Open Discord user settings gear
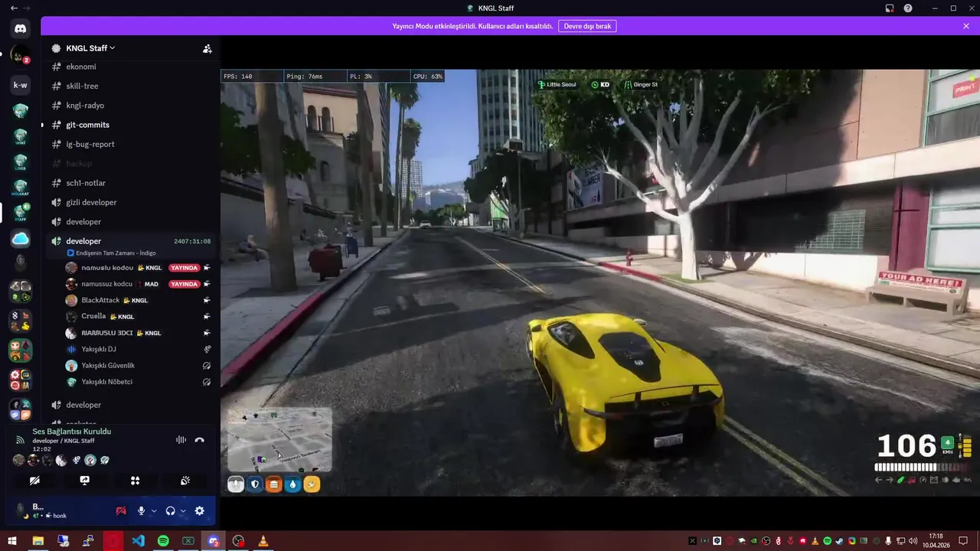The image size is (980, 551). (199, 510)
